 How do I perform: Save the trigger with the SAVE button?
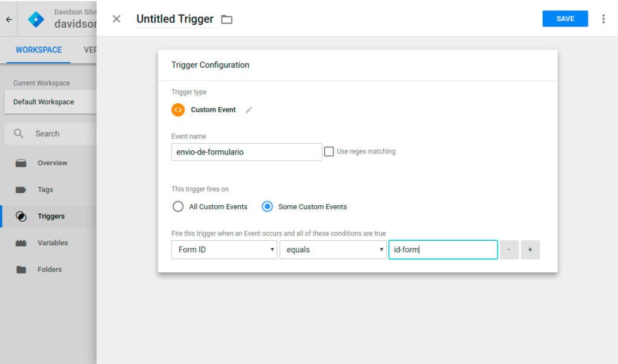(x=565, y=19)
